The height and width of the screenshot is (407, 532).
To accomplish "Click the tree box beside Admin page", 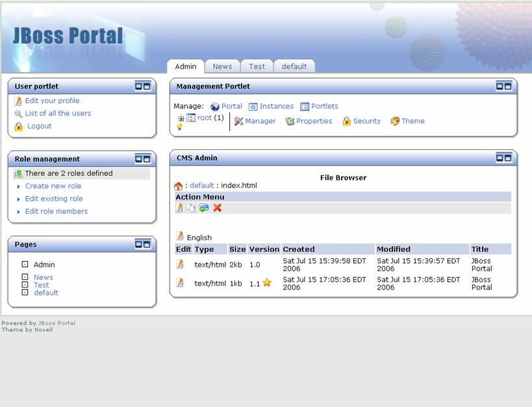I will pos(25,264).
